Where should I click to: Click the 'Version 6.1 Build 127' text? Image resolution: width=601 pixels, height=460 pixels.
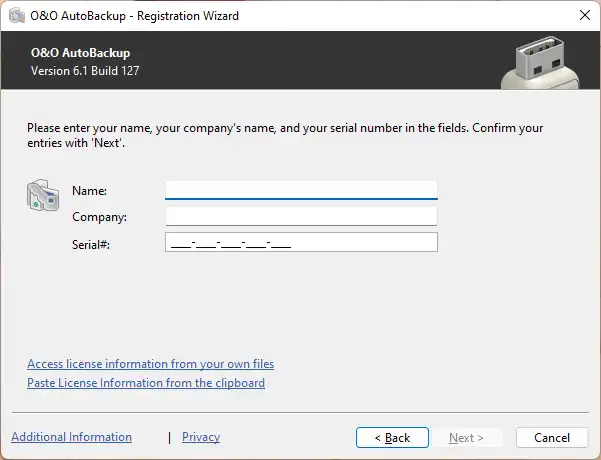[85, 71]
